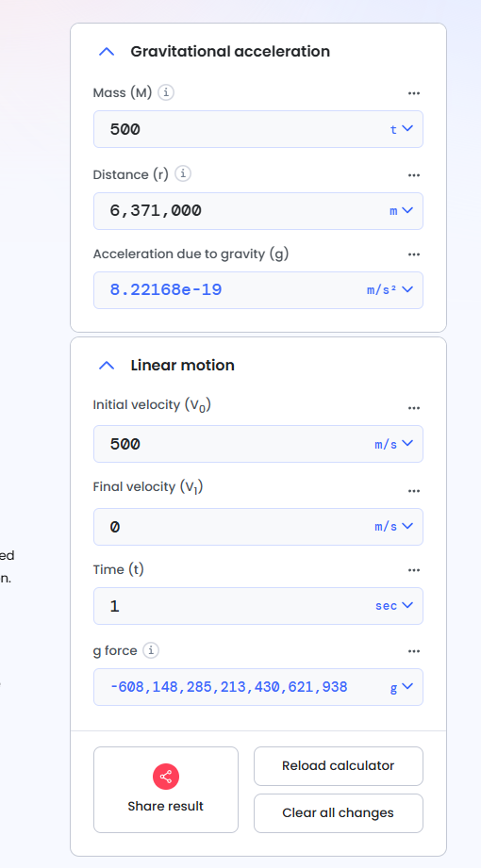
Task: Open three-dot menu for Initial velocity
Action: pos(413,408)
